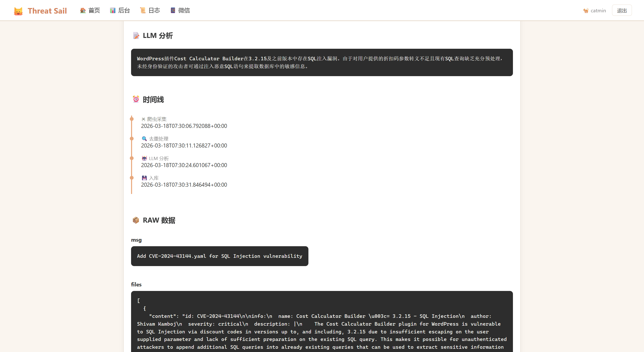The width and height of the screenshot is (644, 352).
Task: Click the package icon beside RAW 数据
Action: point(136,220)
